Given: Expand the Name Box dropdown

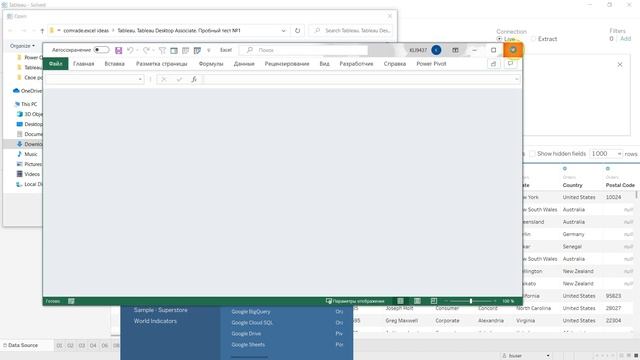Looking at the screenshot, I should 140,79.
